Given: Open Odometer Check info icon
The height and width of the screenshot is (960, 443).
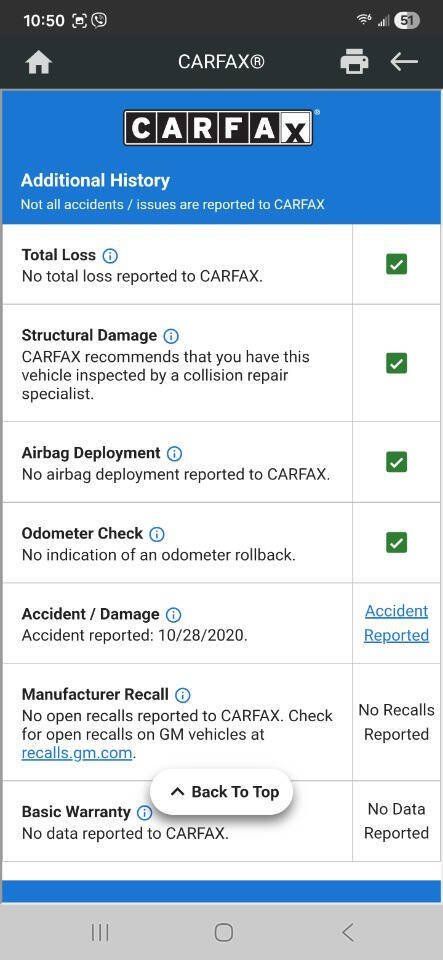Looking at the screenshot, I should point(157,534).
